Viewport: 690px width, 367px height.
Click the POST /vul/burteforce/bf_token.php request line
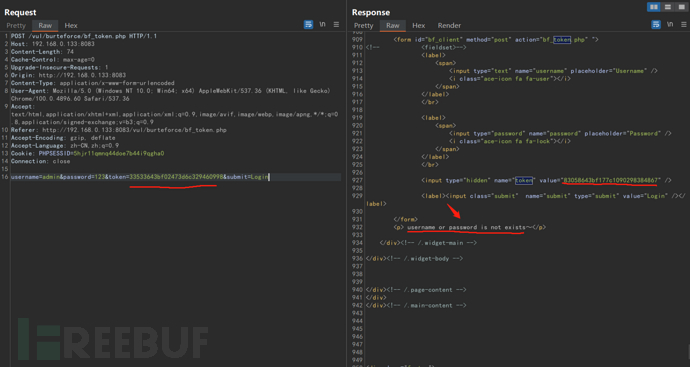click(84, 36)
